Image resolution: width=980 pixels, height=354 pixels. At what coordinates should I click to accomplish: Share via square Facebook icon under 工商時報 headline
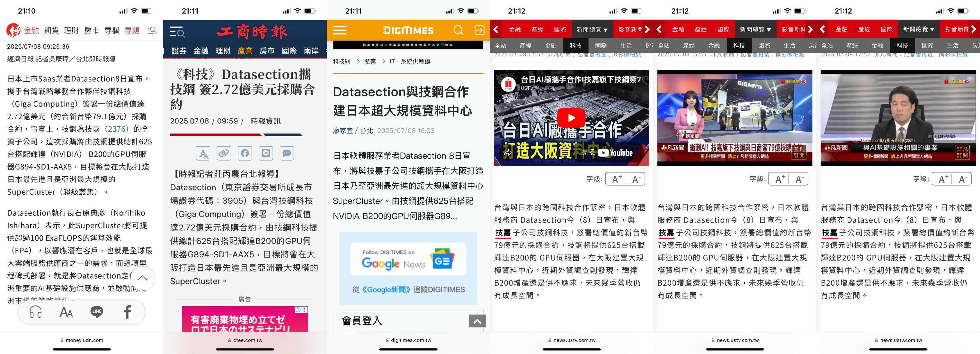pos(245,153)
